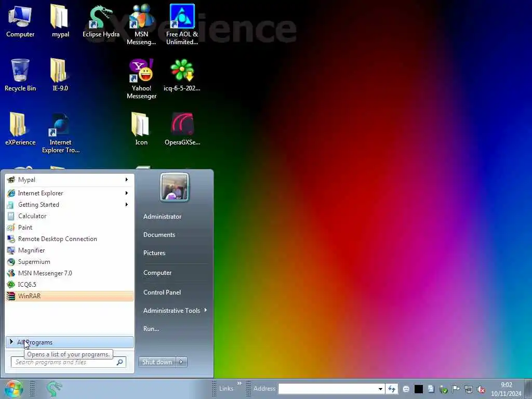
Task: Open shut down options arrow
Action: click(181, 362)
